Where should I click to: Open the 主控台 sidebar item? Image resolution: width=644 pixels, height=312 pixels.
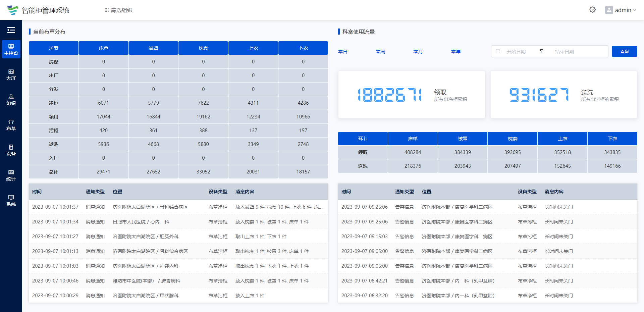pyautogui.click(x=11, y=49)
